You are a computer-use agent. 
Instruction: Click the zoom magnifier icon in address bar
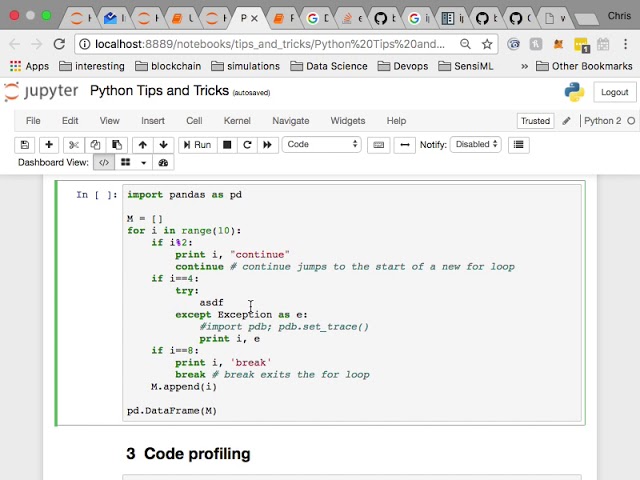(x=465, y=44)
